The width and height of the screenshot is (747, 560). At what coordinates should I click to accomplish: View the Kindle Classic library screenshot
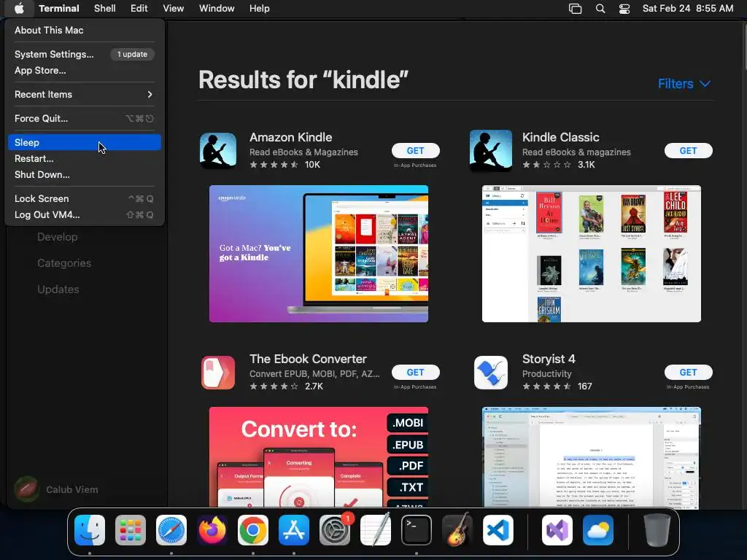click(x=591, y=254)
